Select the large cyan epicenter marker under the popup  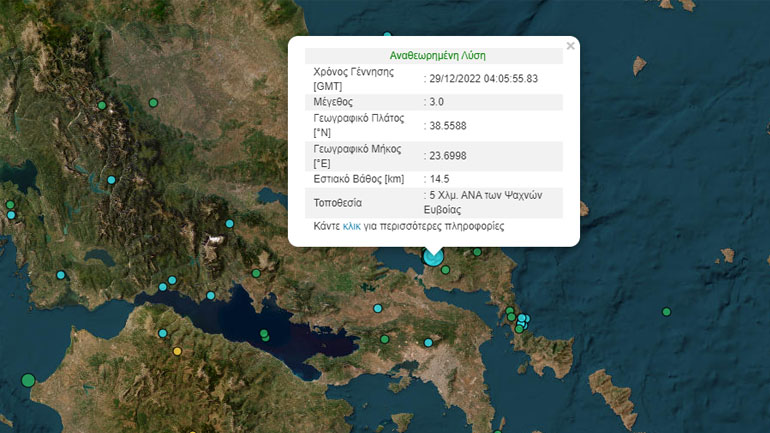433,257
